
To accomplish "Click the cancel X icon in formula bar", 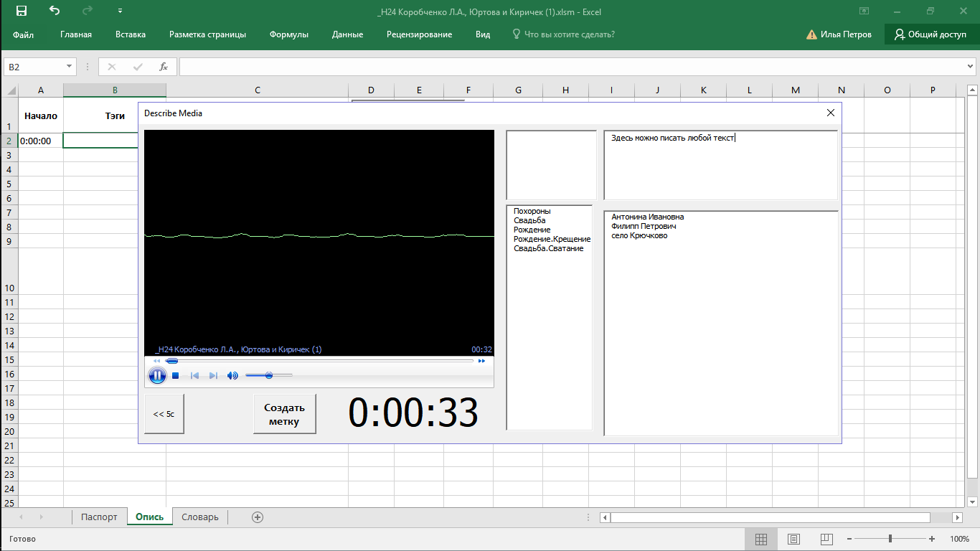I will point(112,67).
